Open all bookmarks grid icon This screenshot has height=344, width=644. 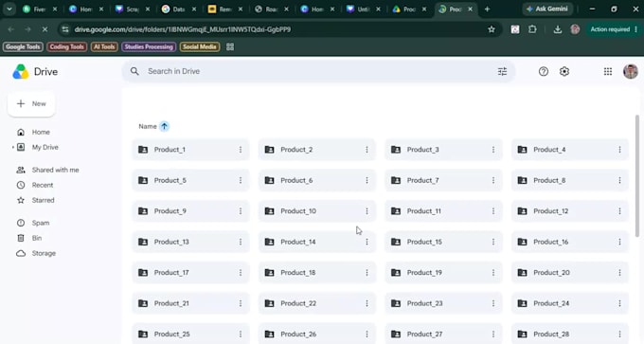click(x=230, y=46)
